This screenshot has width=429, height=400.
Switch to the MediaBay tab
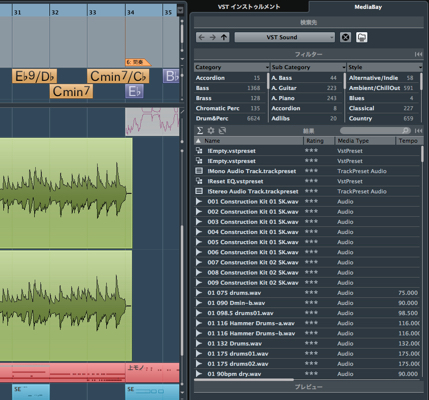coord(368,7)
